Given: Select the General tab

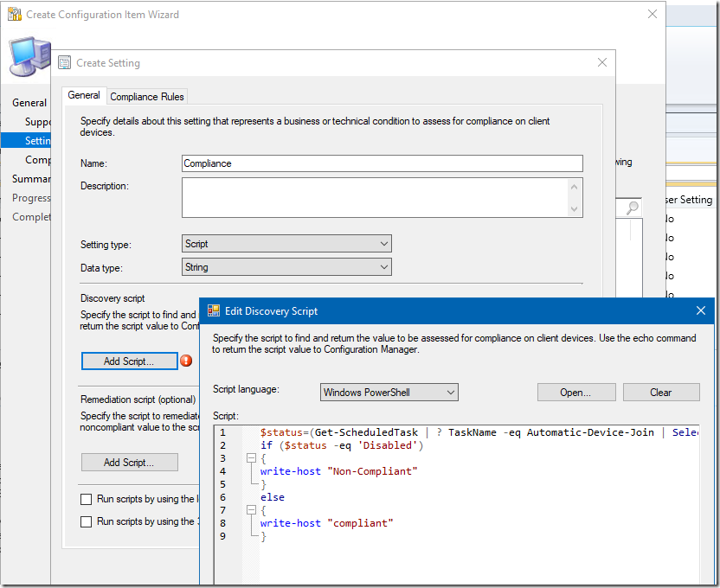Looking at the screenshot, I should (84, 95).
